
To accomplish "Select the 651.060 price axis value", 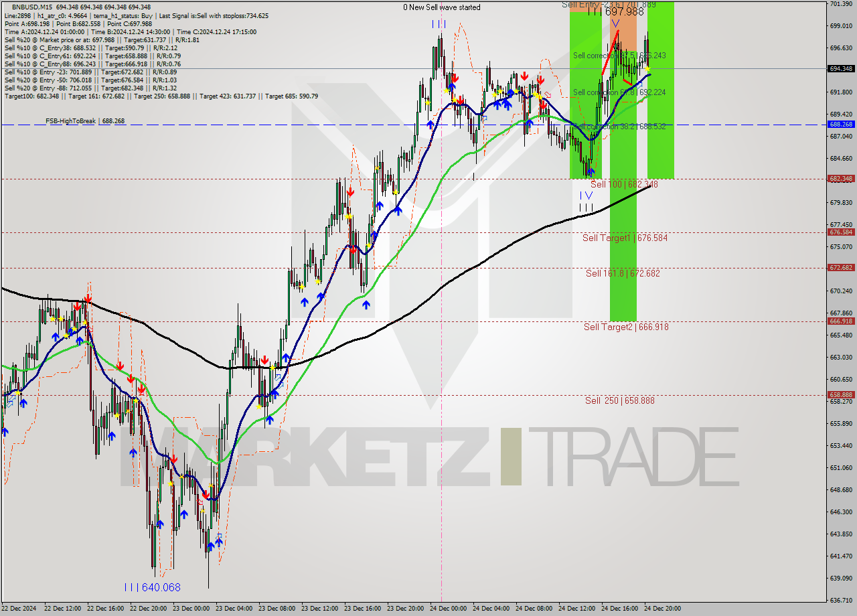I will pyautogui.click(x=841, y=468).
